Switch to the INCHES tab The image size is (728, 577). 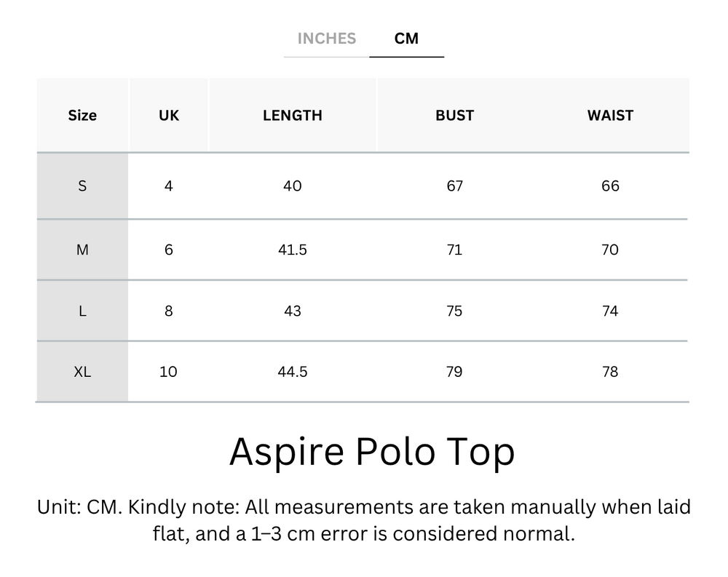point(326,39)
